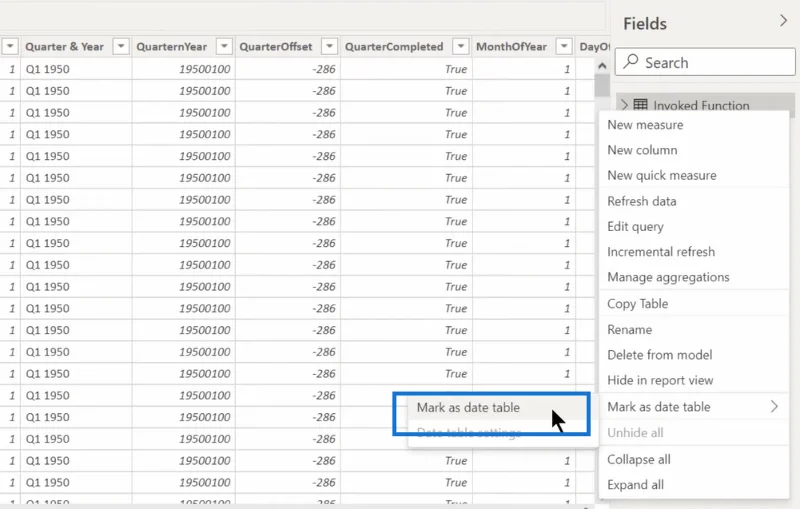Image resolution: width=800 pixels, height=509 pixels.
Task: Select Copy Table menu entry
Action: click(x=694, y=303)
